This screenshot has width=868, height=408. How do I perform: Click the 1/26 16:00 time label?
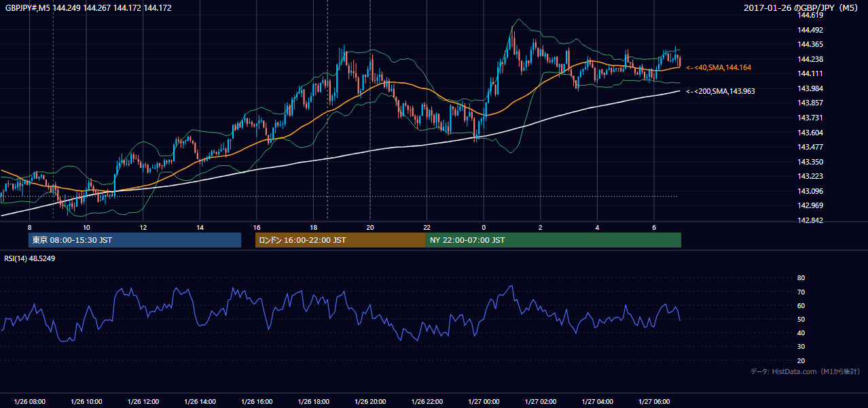257,402
